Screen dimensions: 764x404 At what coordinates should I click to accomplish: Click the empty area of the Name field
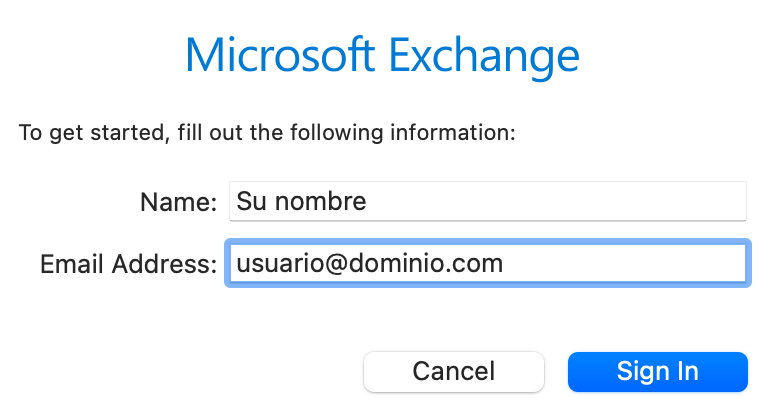[x=555, y=201]
